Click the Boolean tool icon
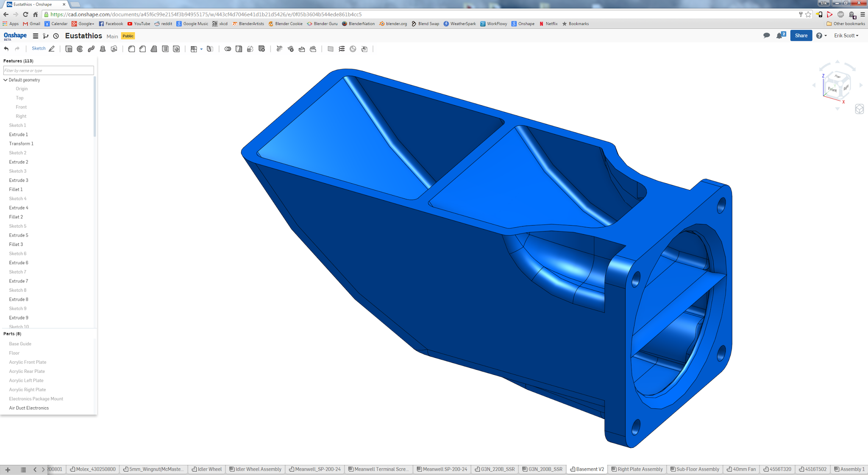This screenshot has width=868, height=475. tap(228, 49)
